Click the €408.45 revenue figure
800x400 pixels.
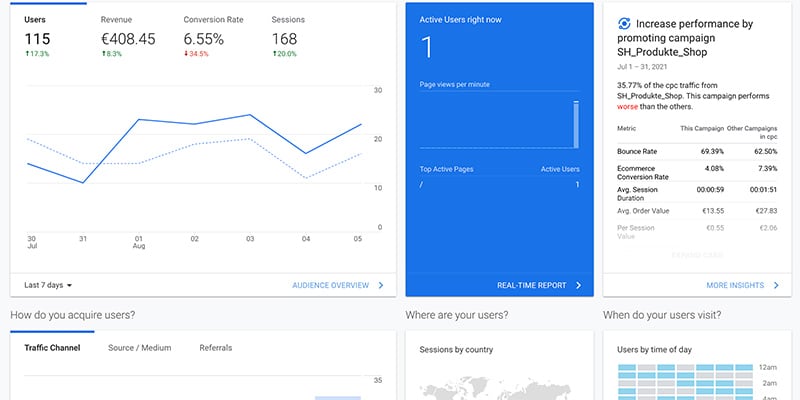(x=128, y=39)
